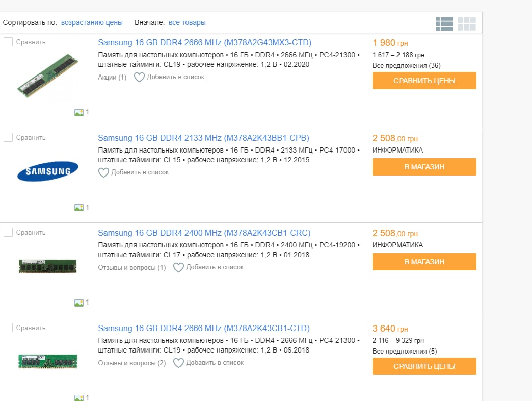Open photo gallery icon for M378A2K43CB1-CRC

[x=79, y=303]
